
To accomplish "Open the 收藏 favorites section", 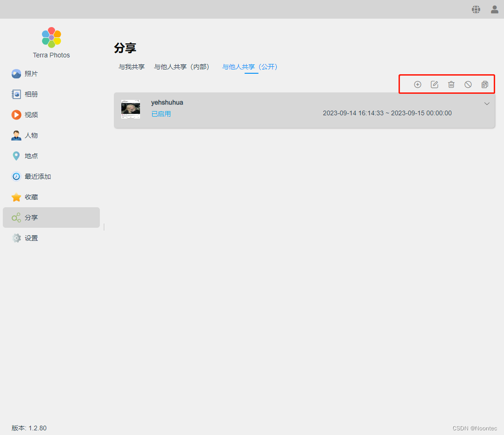I will pos(31,196).
